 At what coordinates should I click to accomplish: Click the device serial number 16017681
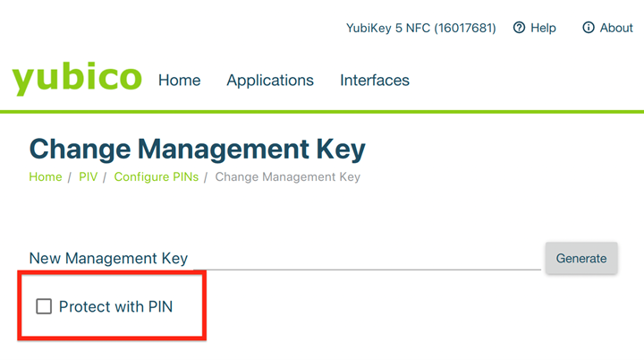467,28
